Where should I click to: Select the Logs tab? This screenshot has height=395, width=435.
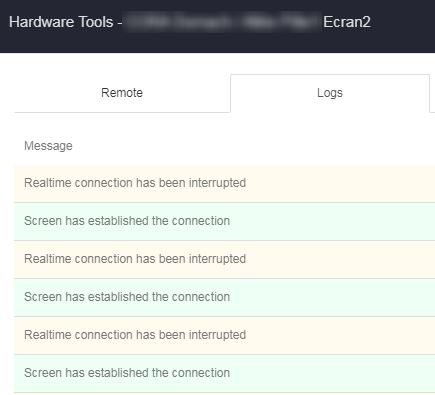330,93
